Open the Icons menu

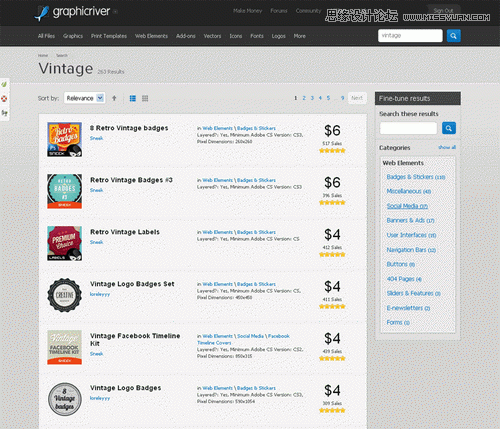236,36
